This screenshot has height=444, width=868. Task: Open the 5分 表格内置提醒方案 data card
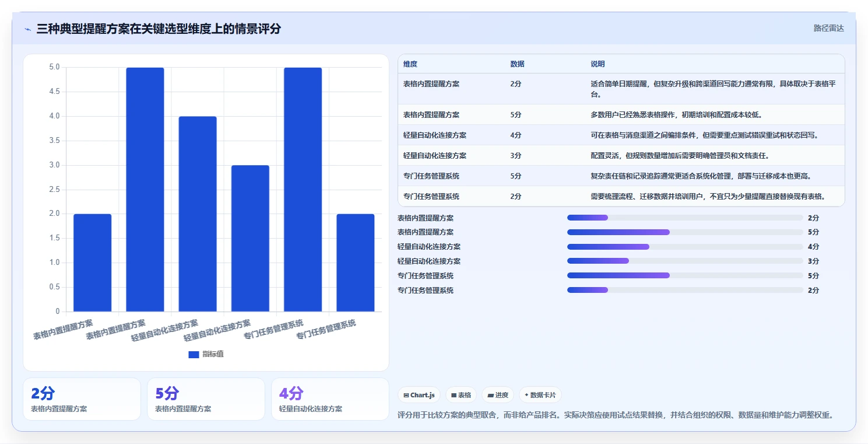206,399
